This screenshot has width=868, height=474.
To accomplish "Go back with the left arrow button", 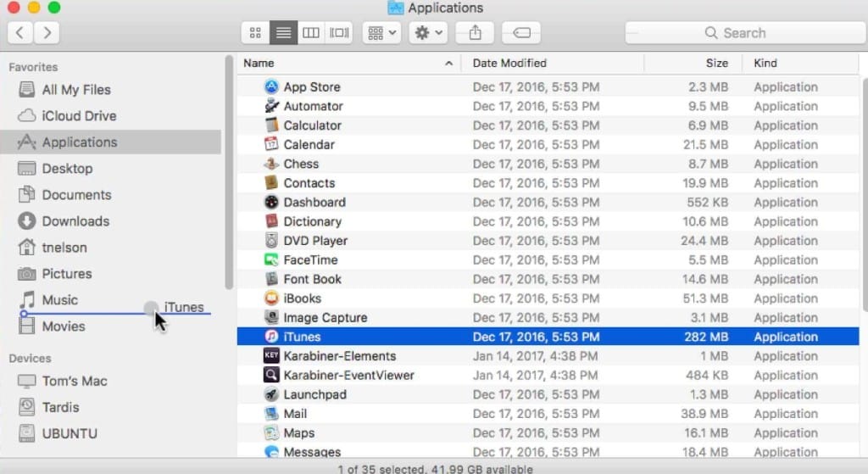I will 20,33.
